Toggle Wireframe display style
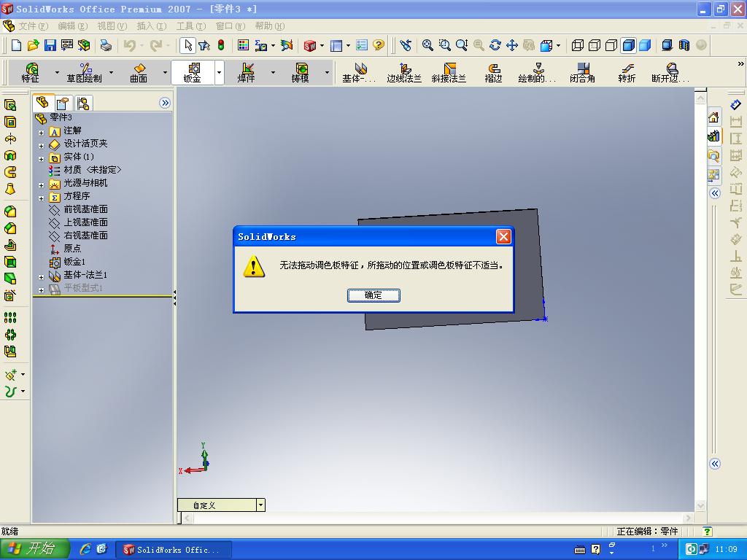This screenshot has width=747, height=560. click(578, 45)
